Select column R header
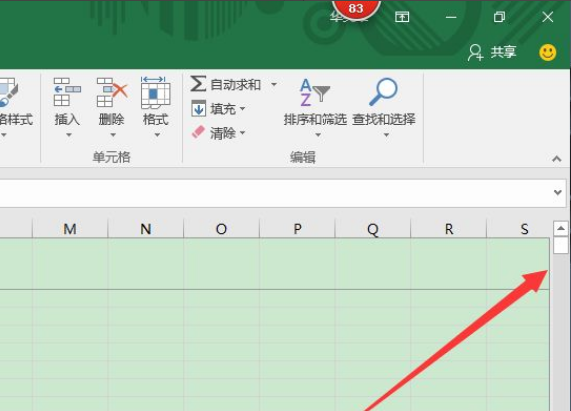 tap(449, 229)
